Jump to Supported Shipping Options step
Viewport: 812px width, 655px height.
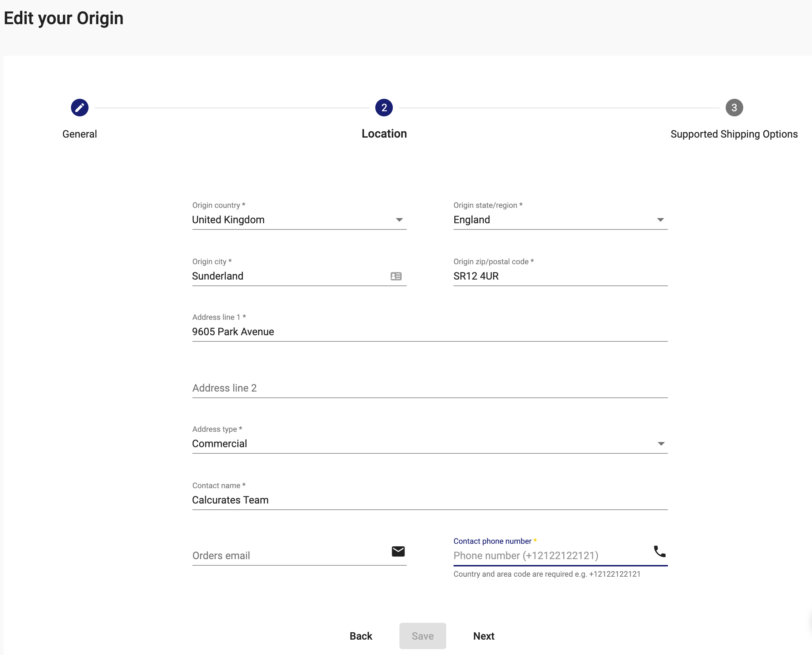click(734, 134)
